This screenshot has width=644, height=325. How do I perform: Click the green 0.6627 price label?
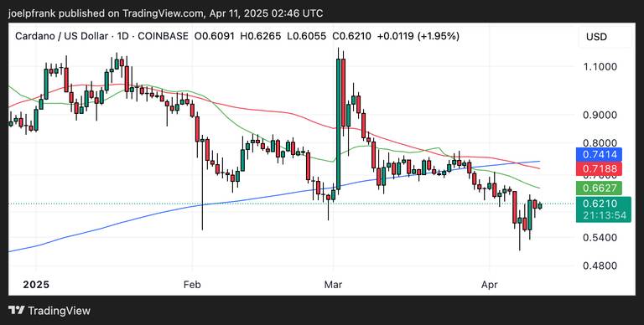click(x=599, y=188)
